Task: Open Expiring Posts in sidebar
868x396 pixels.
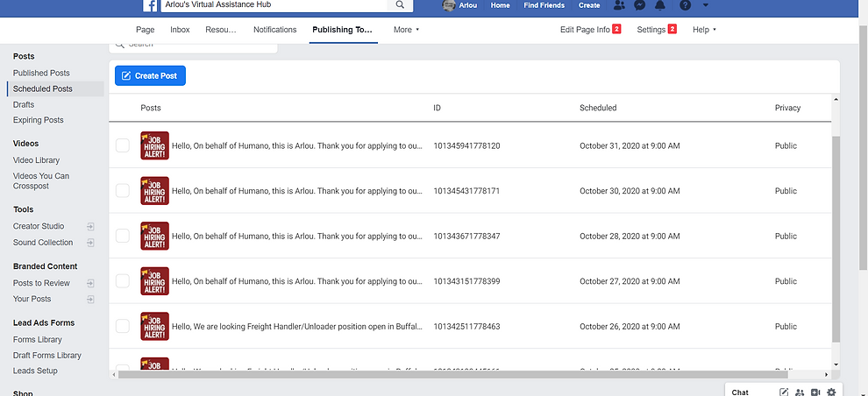Action: point(39,120)
